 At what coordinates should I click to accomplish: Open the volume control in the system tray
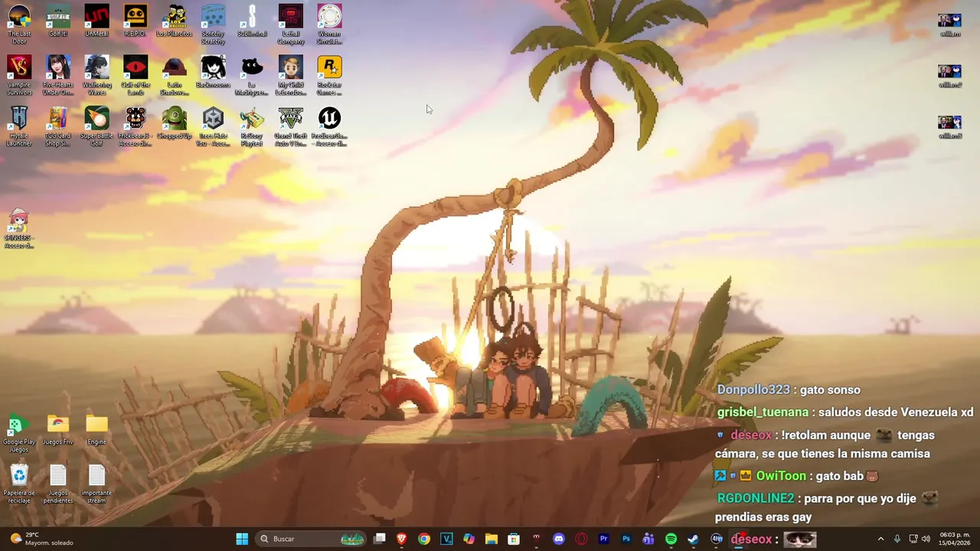click(x=926, y=539)
